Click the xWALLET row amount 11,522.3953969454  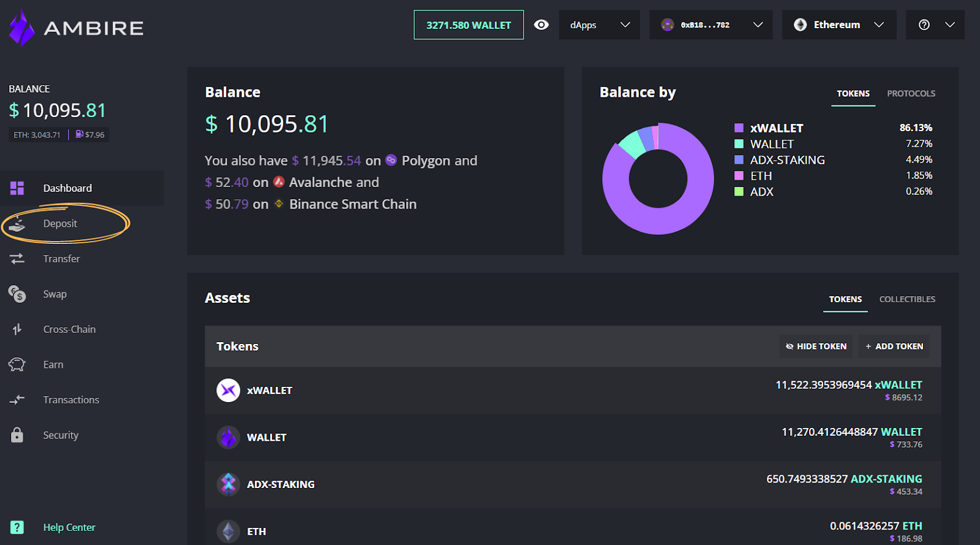(824, 385)
